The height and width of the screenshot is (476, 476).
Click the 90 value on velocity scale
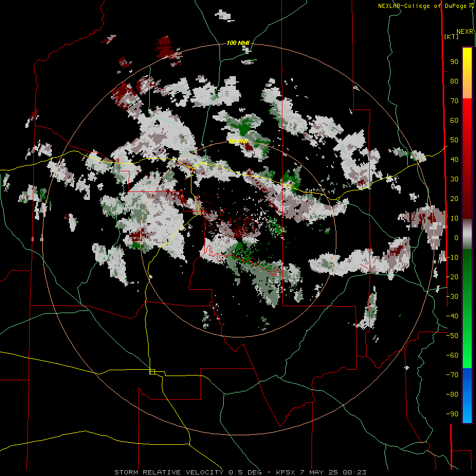[x=454, y=62]
